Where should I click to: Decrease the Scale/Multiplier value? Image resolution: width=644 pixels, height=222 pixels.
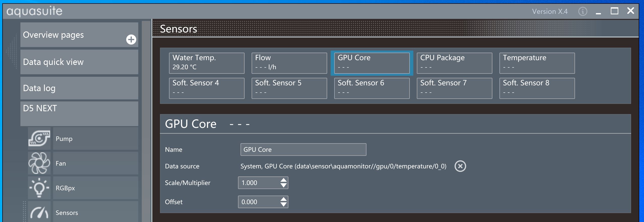click(284, 186)
